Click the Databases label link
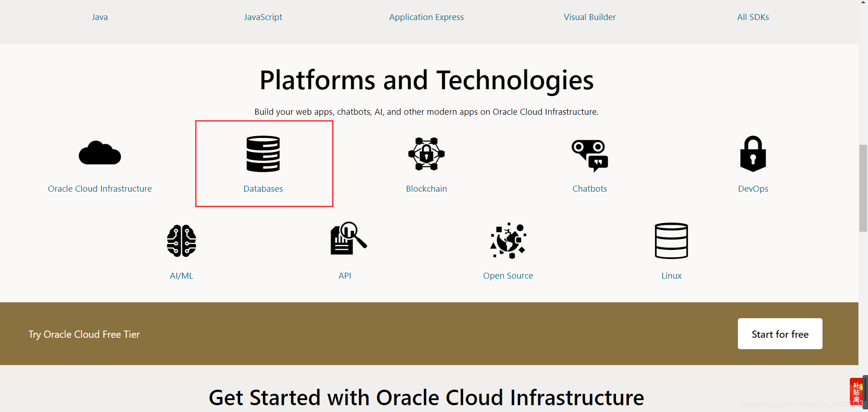868x412 pixels. 263,188
